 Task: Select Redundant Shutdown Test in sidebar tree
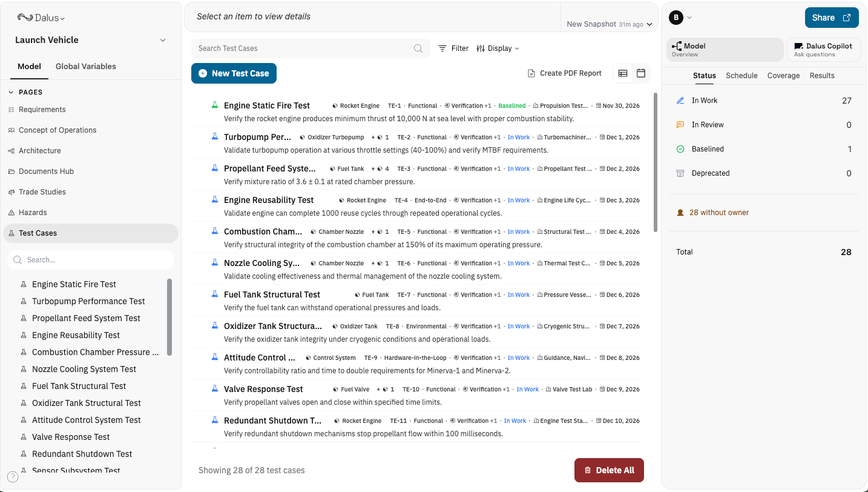tap(82, 454)
